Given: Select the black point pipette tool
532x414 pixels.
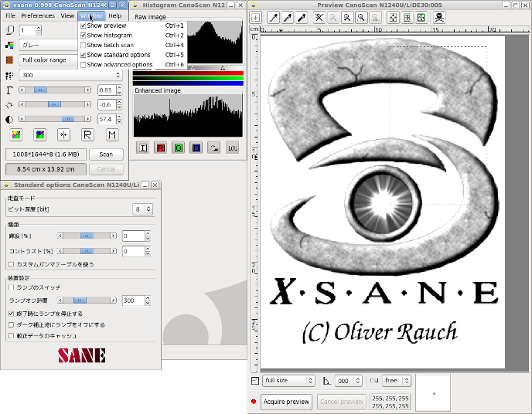Looking at the screenshot, I should tap(302, 18).
